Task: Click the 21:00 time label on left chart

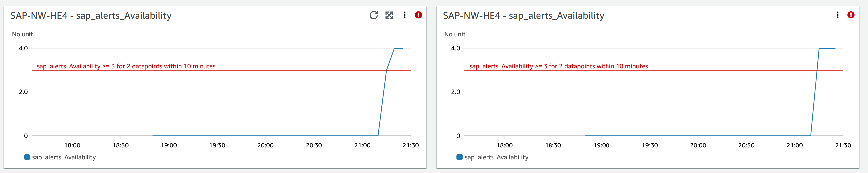Action: (362, 145)
